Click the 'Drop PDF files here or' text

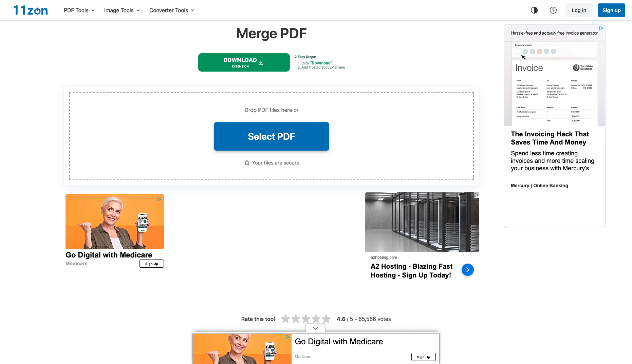[x=272, y=110]
